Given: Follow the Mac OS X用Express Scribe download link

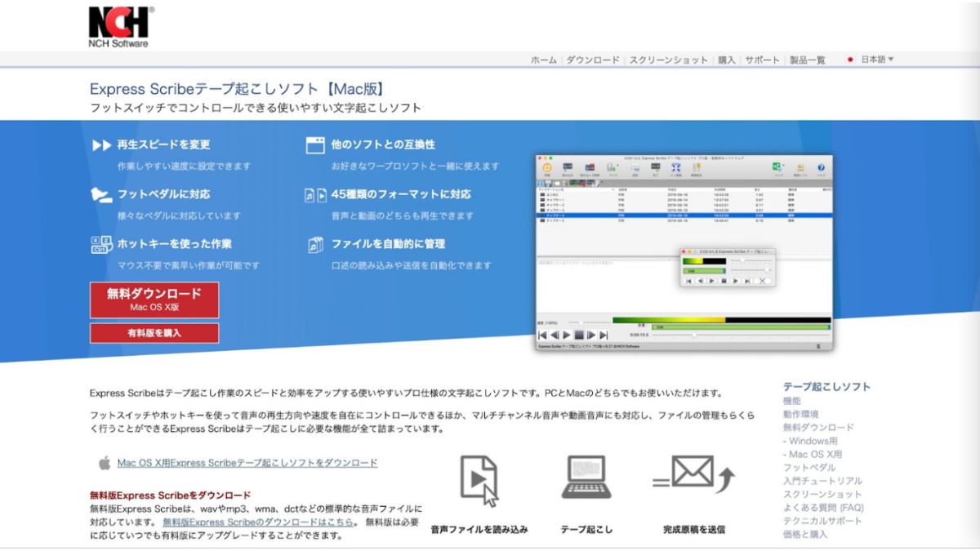Looking at the screenshot, I should coord(247,463).
